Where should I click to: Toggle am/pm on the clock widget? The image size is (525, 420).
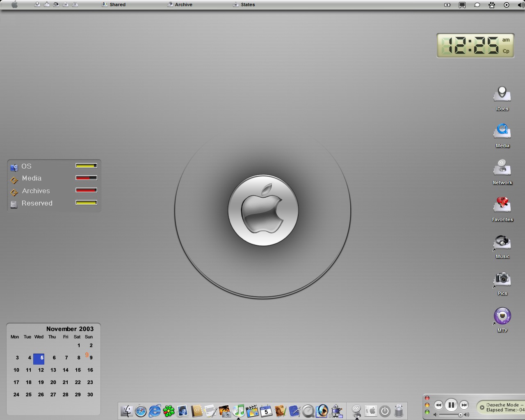point(506,40)
